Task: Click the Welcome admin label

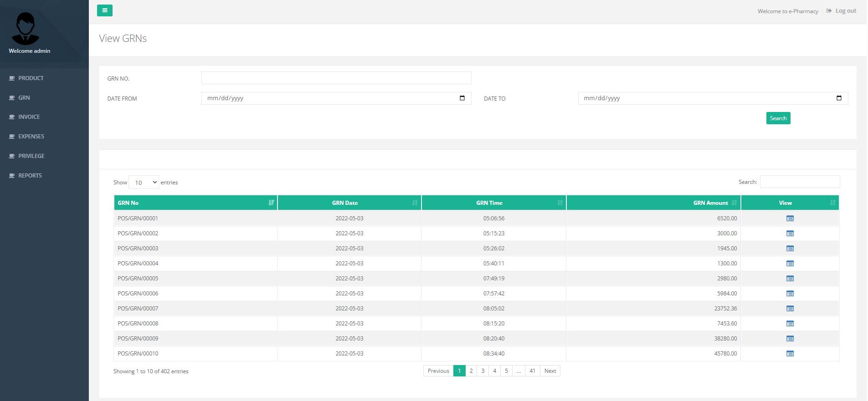Action: coord(30,51)
